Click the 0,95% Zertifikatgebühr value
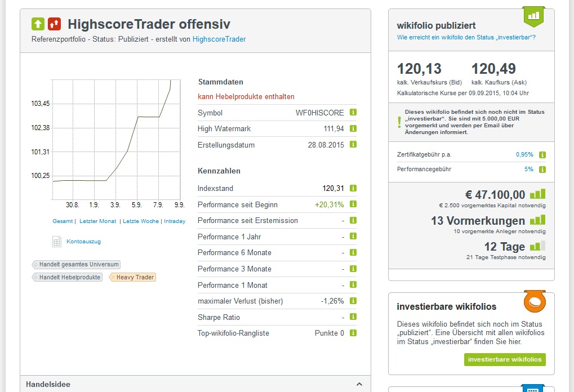The width and height of the screenshot is (574, 392). click(524, 154)
